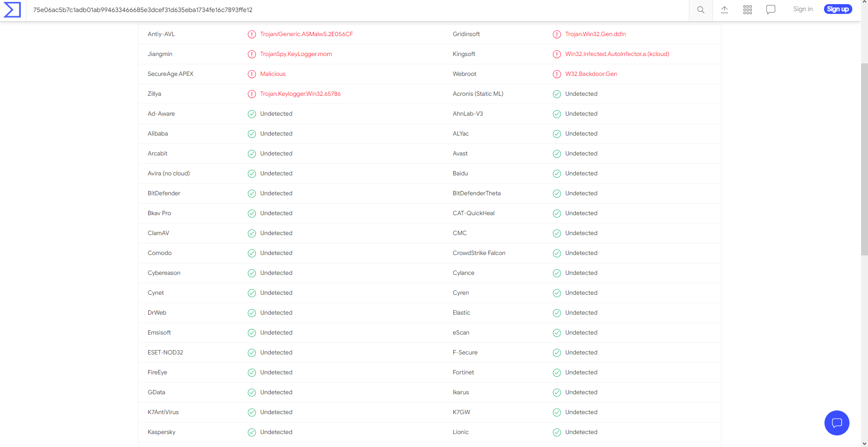This screenshot has height=447, width=868.
Task: Focus the file hash search field
Action: (357, 10)
